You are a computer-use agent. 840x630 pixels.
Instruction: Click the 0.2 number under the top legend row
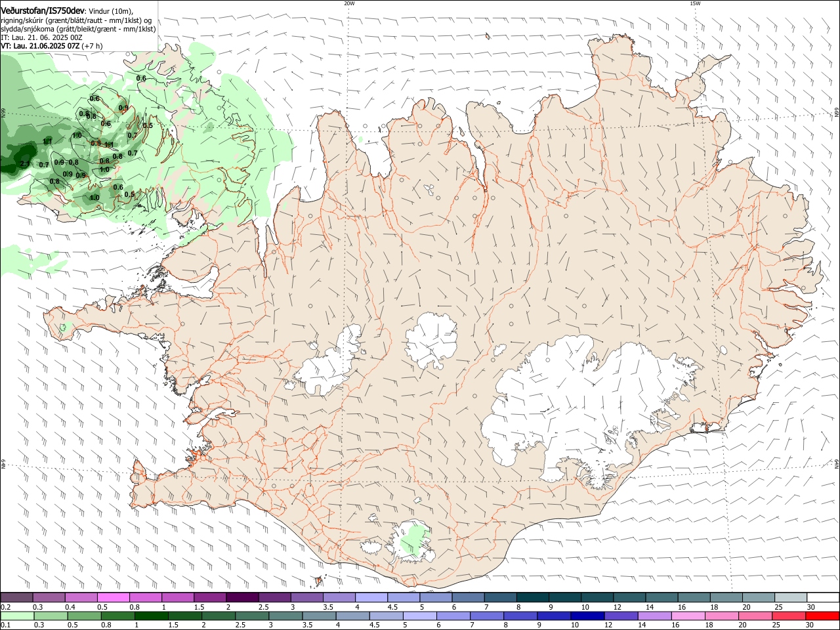(5, 607)
